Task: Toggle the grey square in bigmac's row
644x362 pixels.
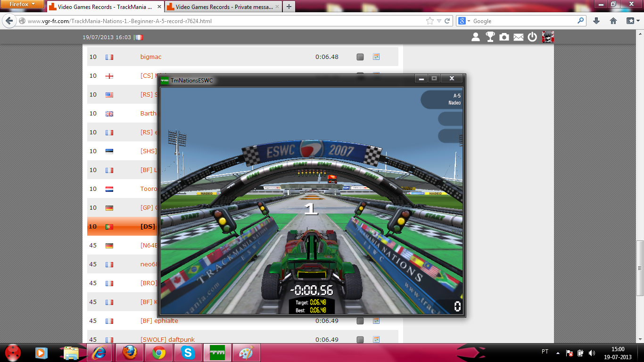Action: [360, 57]
